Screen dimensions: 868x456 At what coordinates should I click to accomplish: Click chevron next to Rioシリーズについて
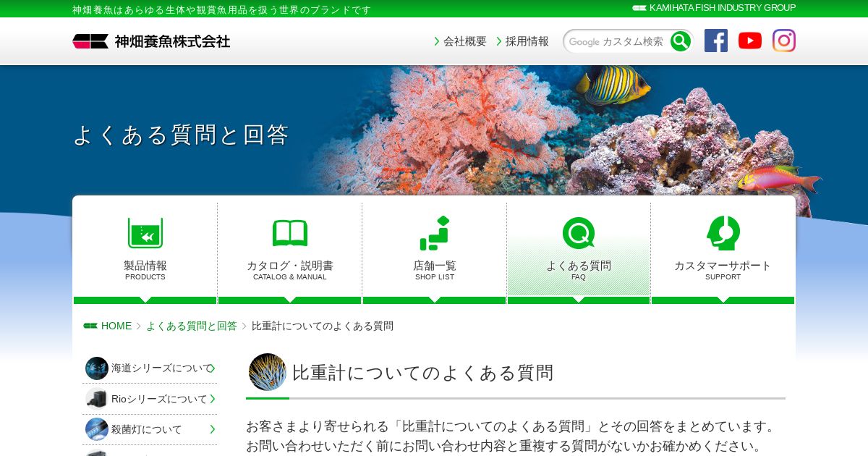pos(212,399)
